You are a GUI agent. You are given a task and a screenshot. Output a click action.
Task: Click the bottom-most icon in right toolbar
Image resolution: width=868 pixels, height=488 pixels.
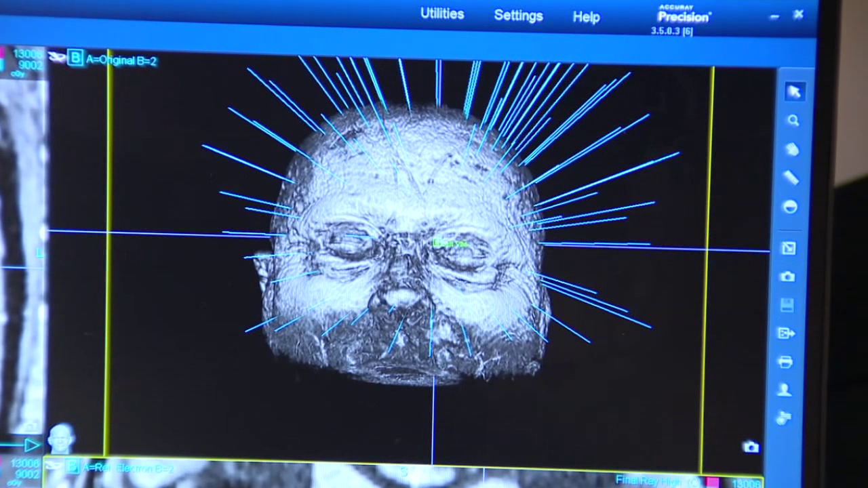(784, 418)
